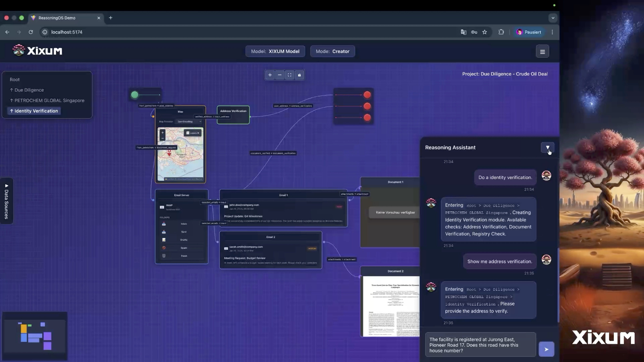644x362 pixels.
Task: Select the document_verified → document_verification edge label
Action: click(273, 153)
